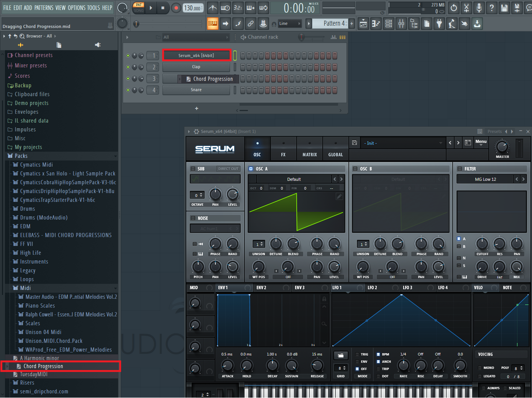Enable the NOISE oscillator checkbox
This screenshot has width=532, height=398.
pos(193,218)
